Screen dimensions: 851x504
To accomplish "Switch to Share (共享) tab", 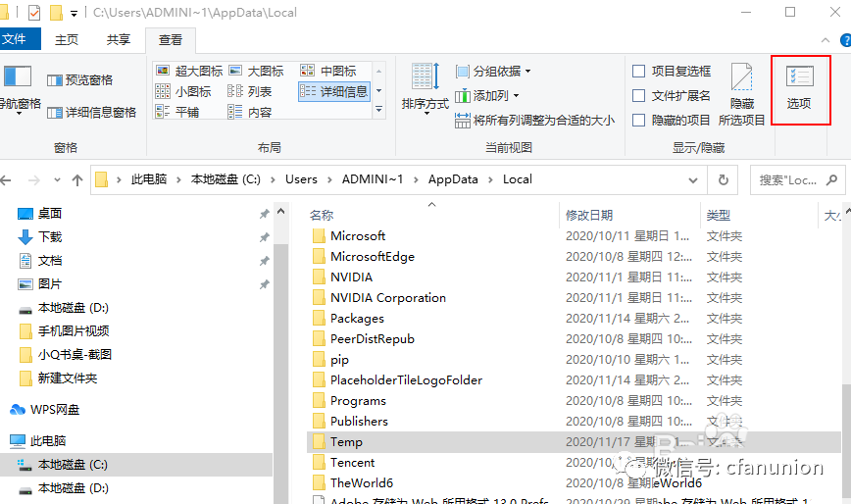I will click(x=119, y=39).
